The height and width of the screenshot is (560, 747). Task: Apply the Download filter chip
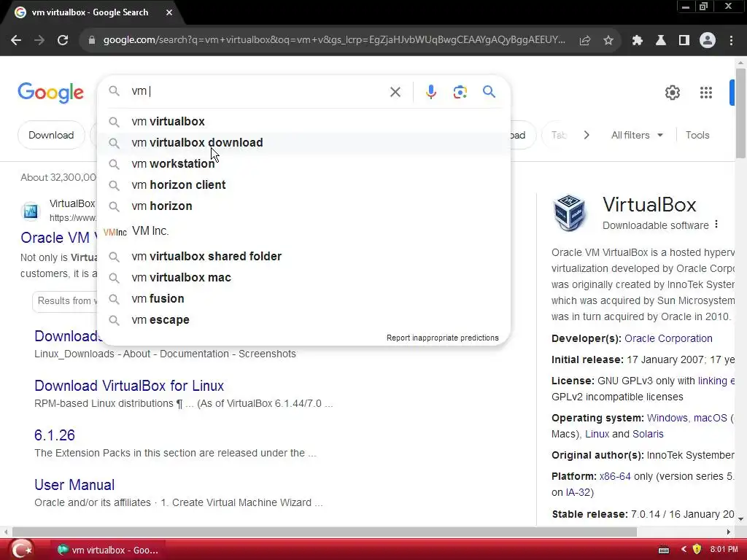click(x=52, y=135)
